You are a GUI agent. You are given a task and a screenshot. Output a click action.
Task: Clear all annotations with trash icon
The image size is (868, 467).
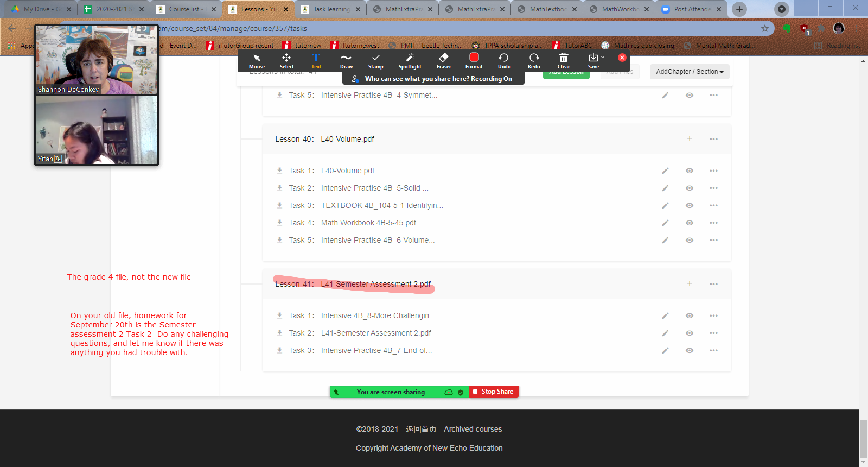pos(564,61)
